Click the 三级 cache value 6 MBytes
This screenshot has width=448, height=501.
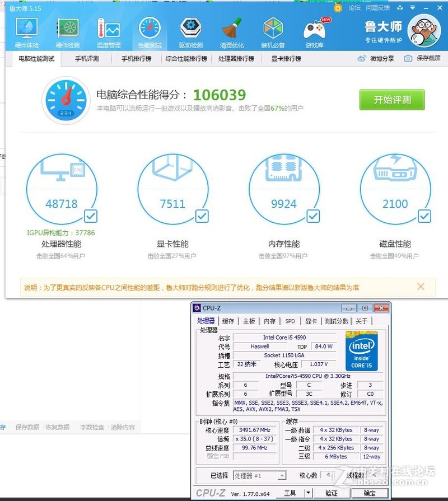click(336, 457)
